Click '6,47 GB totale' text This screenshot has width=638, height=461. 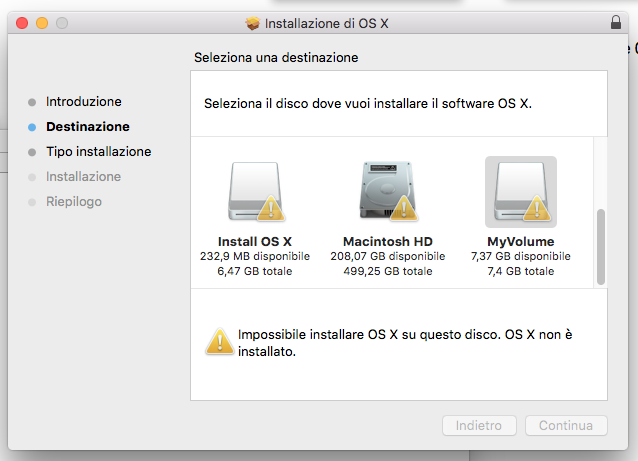coord(255,271)
